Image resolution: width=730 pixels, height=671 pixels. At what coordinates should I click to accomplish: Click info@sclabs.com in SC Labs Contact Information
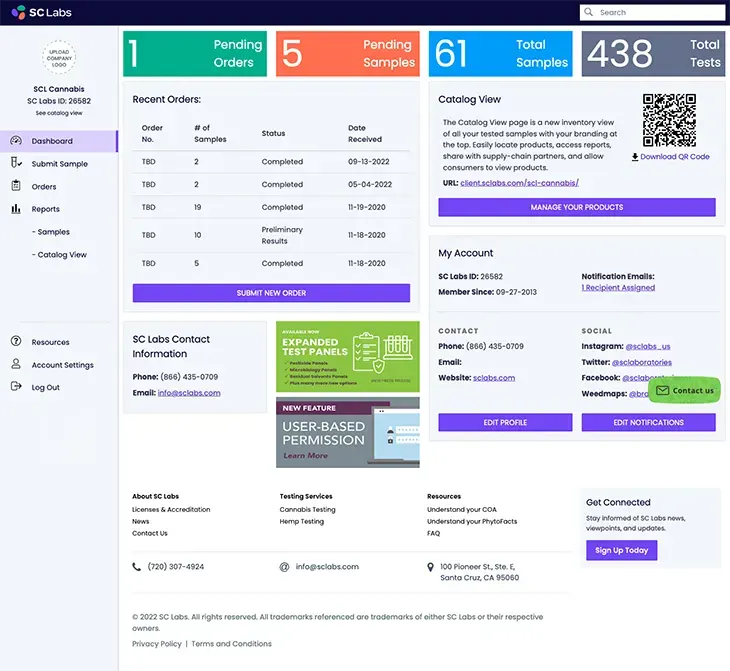coord(189,393)
